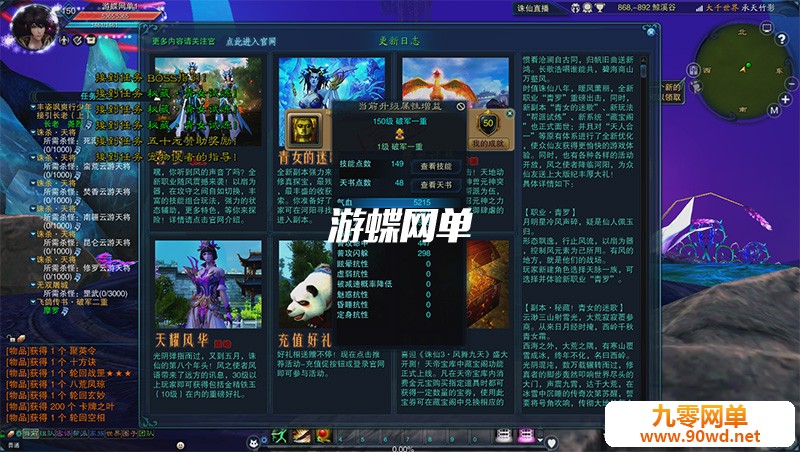Click the character portrait avatar
The height and width of the screenshot is (452, 800).
(x=35, y=27)
